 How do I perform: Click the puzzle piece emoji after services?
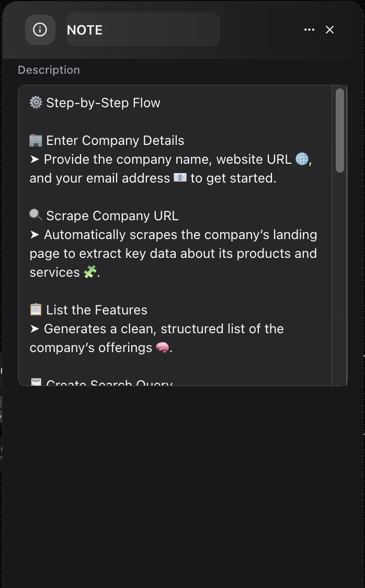coord(89,272)
